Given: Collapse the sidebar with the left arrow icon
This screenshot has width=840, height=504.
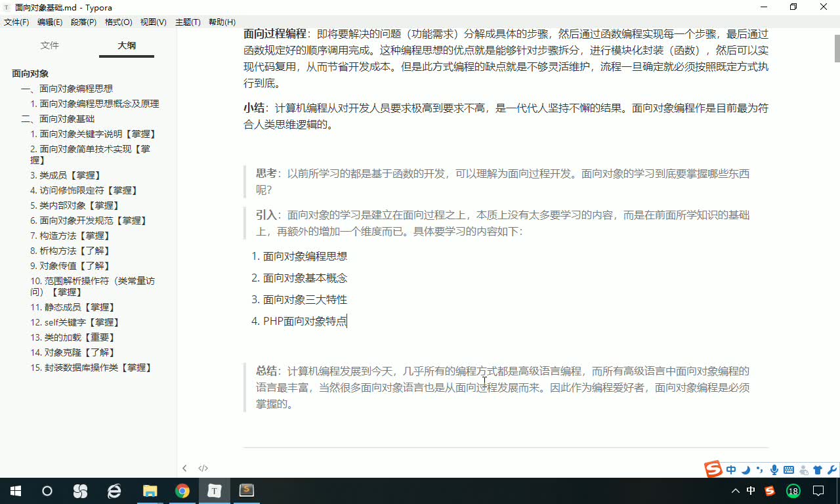Looking at the screenshot, I should [184, 468].
